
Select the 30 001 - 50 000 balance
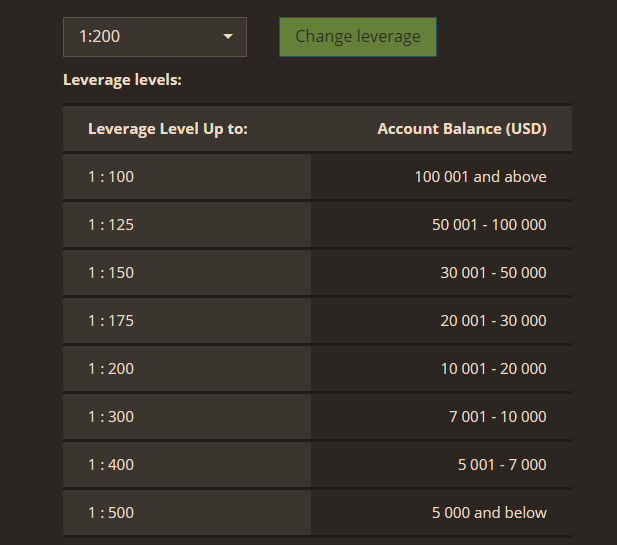[493, 273]
